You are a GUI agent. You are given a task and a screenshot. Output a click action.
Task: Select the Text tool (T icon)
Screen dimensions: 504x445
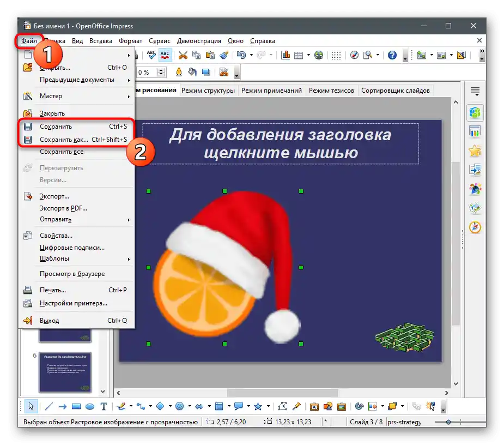click(x=104, y=406)
